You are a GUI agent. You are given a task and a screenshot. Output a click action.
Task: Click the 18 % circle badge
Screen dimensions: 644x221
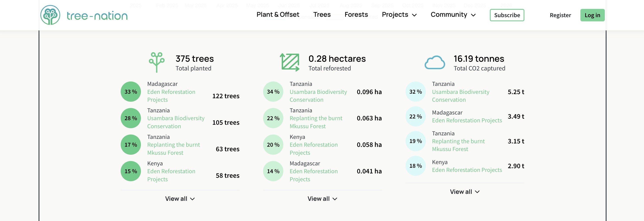416,166
